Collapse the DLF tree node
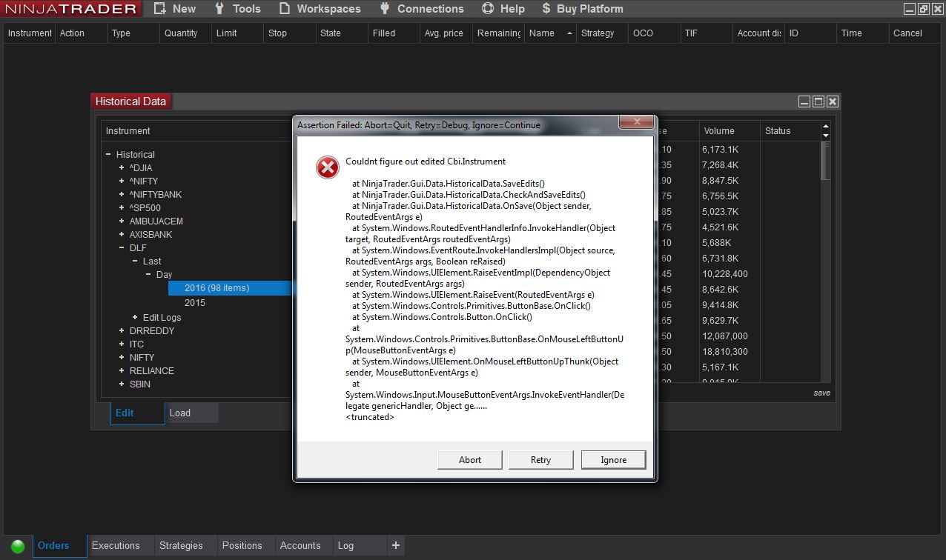This screenshot has height=560, width=946. pyautogui.click(x=122, y=248)
